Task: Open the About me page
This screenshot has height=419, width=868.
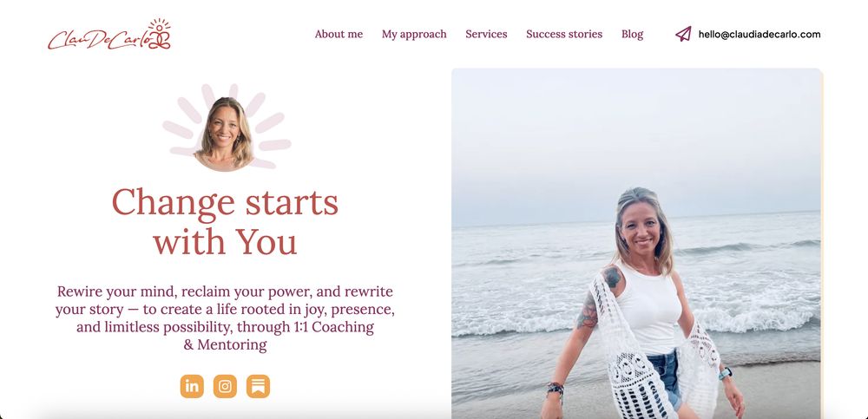Action: click(339, 34)
